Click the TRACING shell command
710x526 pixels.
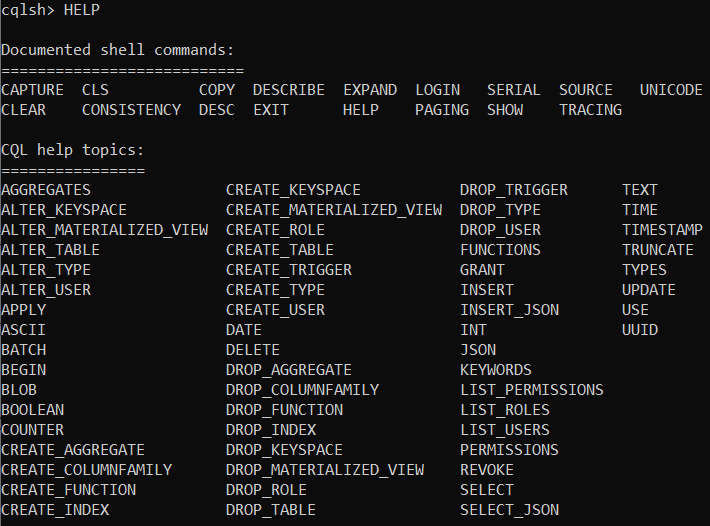[590, 110]
